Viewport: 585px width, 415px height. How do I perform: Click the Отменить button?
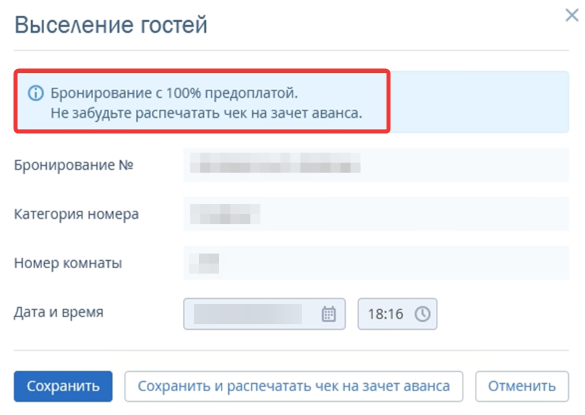tap(522, 386)
